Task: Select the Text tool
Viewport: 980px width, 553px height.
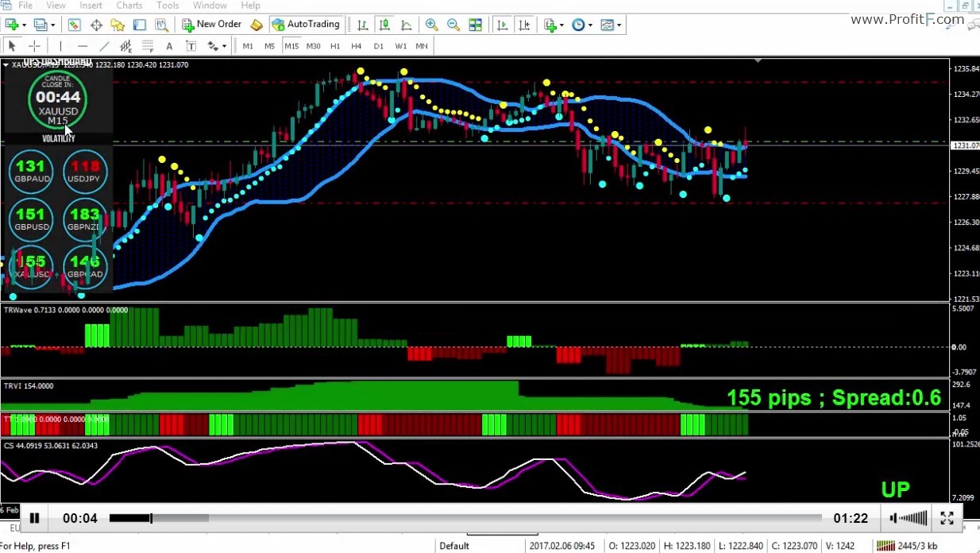Action: pos(169,46)
